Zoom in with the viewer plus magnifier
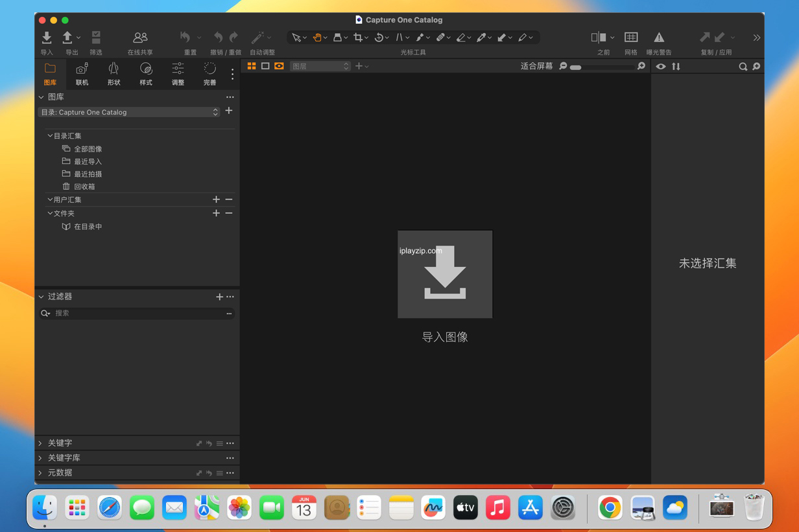Image resolution: width=799 pixels, height=532 pixels. click(x=641, y=66)
